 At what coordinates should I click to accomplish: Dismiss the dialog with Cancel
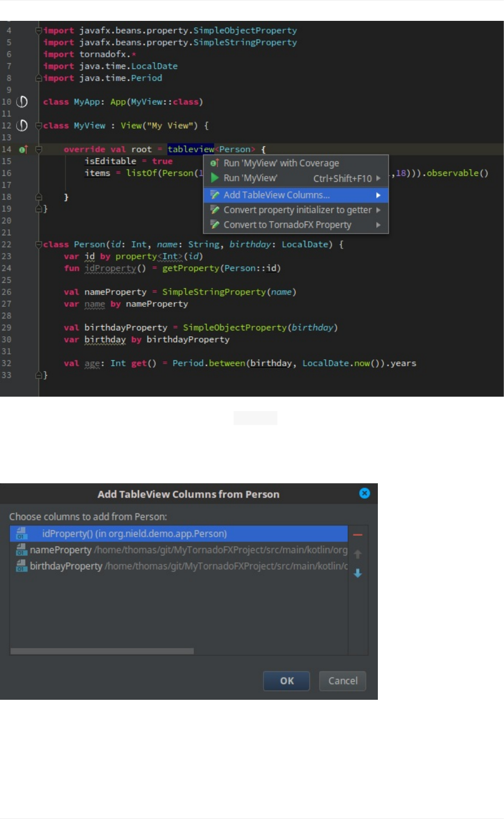343,681
